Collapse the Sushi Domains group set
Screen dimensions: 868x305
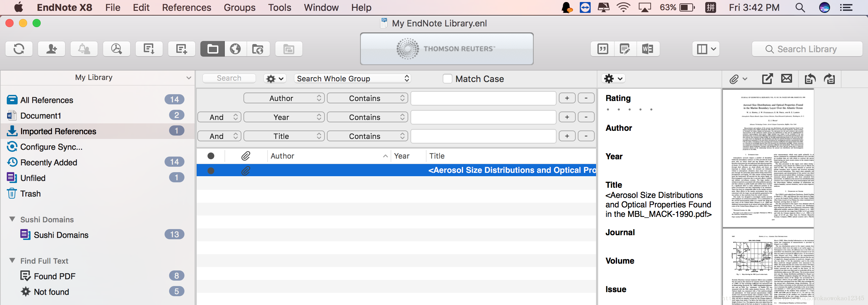(x=12, y=219)
